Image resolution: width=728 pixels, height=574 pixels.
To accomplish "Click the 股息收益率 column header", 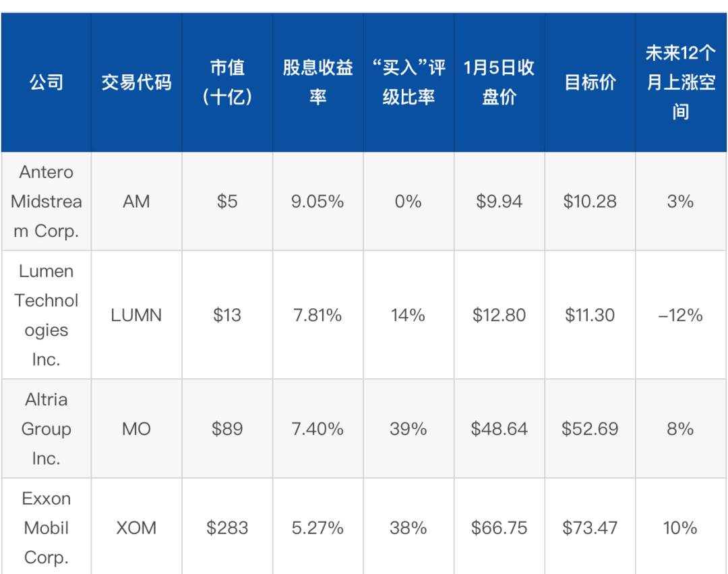I will (x=317, y=82).
